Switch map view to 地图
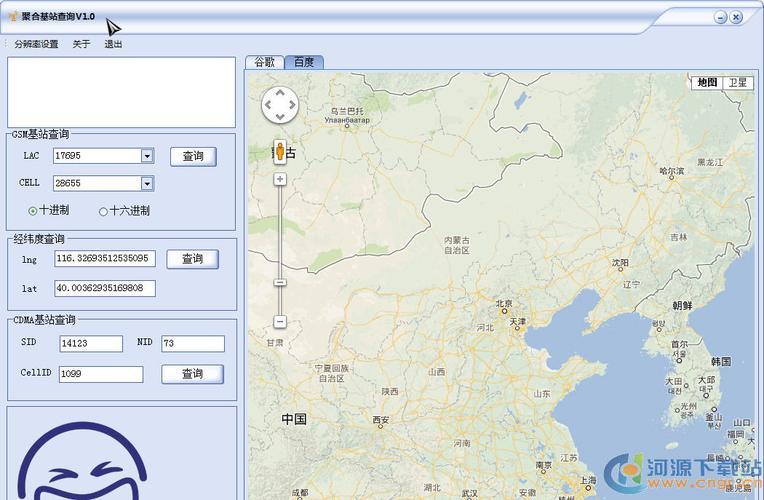The width and height of the screenshot is (764, 500). [x=707, y=82]
